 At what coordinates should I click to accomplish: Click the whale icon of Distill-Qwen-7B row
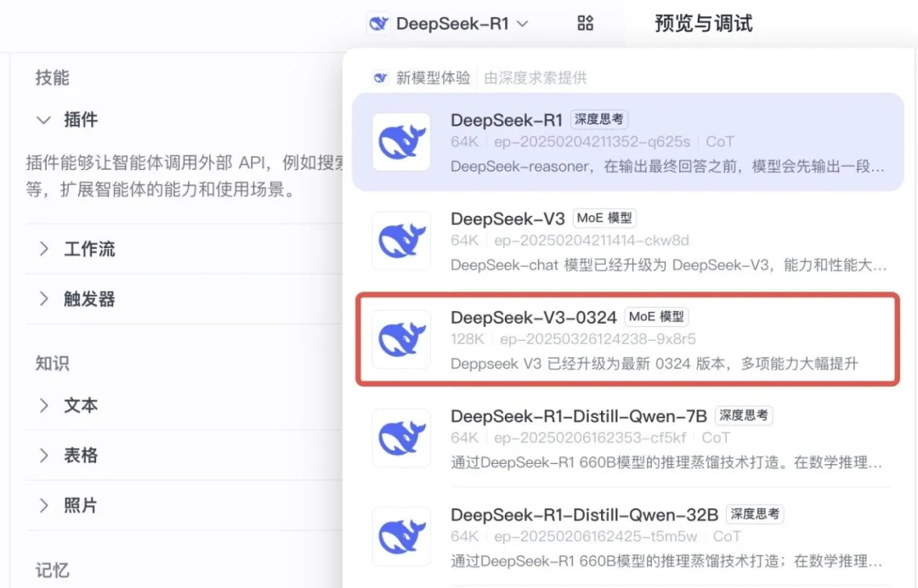(401, 438)
